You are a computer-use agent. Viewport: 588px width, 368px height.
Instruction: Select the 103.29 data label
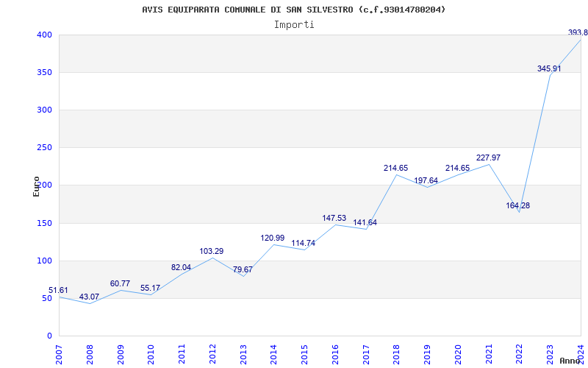coord(212,251)
